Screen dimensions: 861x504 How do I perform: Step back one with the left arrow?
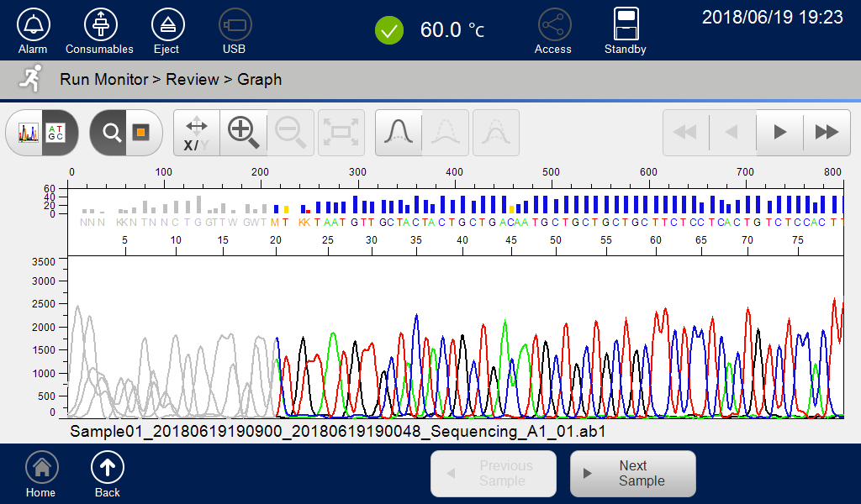point(732,133)
